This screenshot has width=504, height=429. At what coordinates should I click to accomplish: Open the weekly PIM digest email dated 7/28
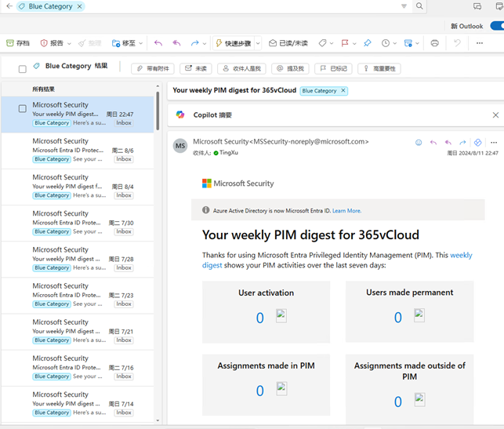point(78,259)
